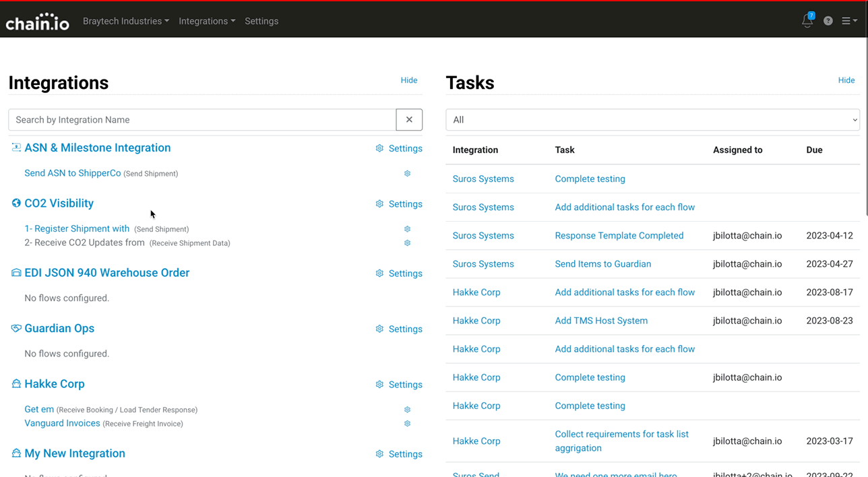Open Hakke Corp integration heading
The image size is (868, 477).
click(55, 384)
